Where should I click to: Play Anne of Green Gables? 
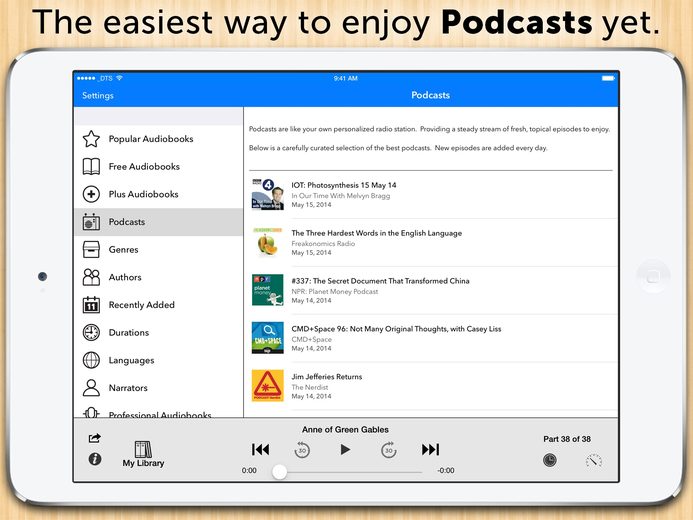(x=345, y=450)
